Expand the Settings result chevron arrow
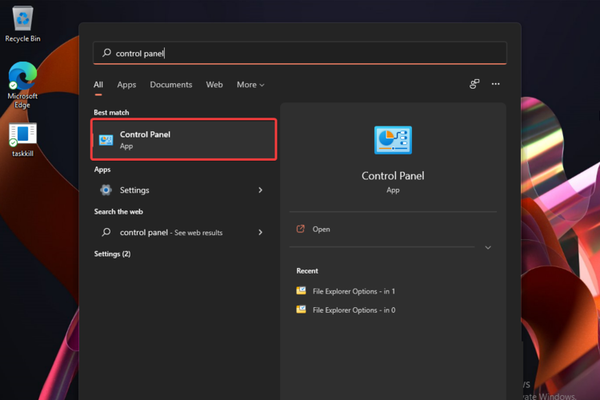600x400 pixels. [260, 190]
